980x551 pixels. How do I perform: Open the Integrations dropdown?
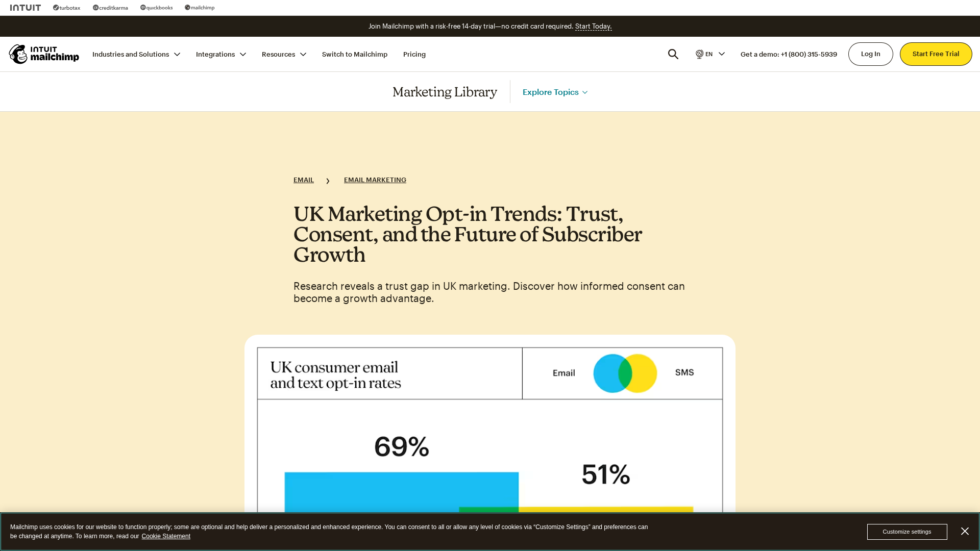(x=220, y=54)
